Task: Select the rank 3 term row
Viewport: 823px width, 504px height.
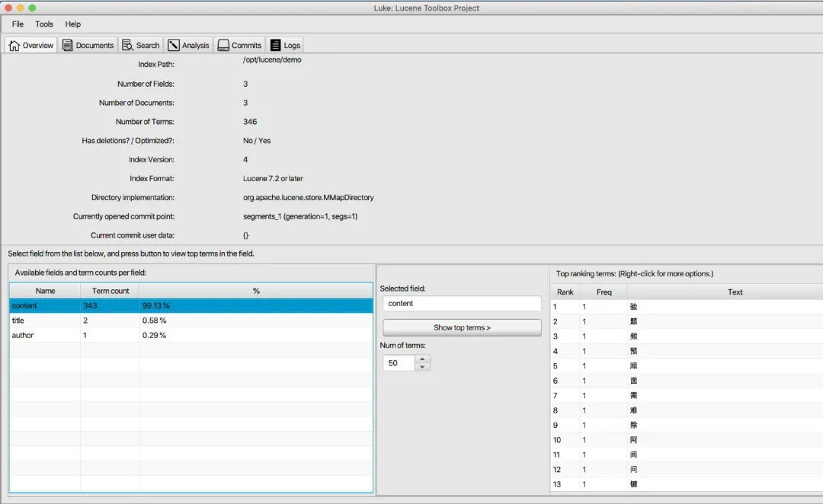Action: pos(687,337)
